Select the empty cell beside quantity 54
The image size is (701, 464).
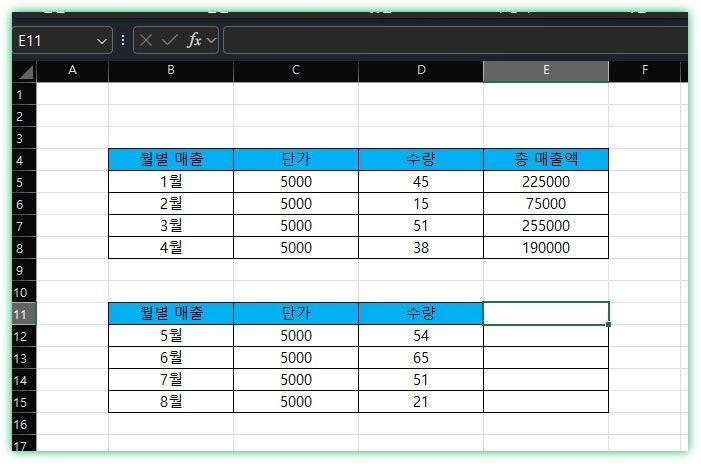click(546, 336)
